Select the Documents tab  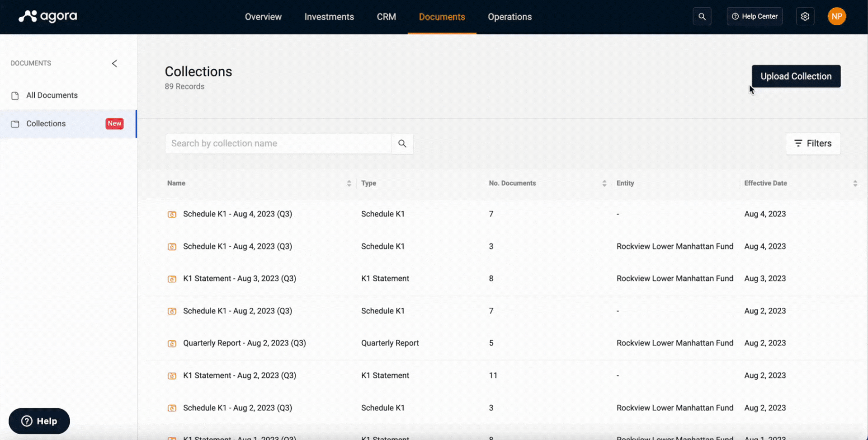442,17
